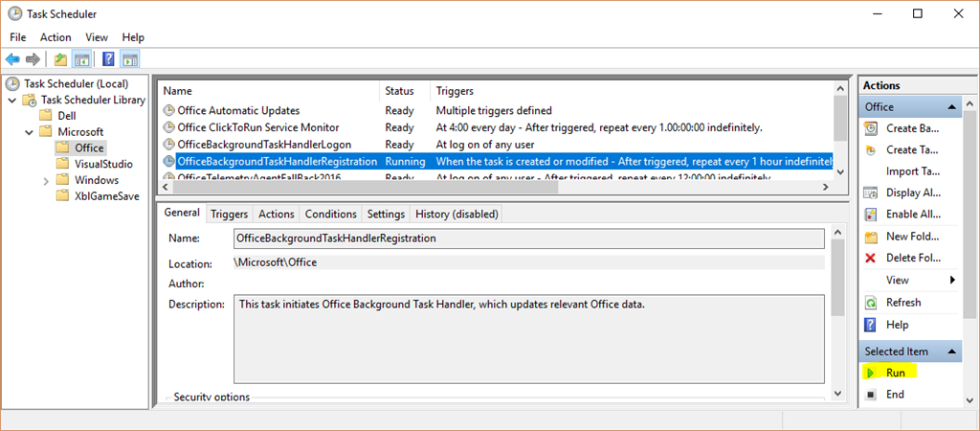Click task list vertical scrollbar down arrow
980x431 pixels.
coord(840,171)
